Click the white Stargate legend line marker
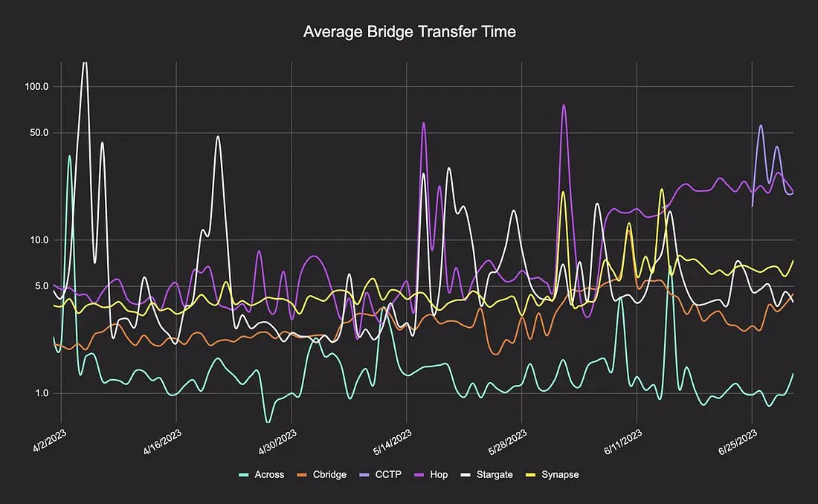The image size is (818, 504). pyautogui.click(x=466, y=474)
